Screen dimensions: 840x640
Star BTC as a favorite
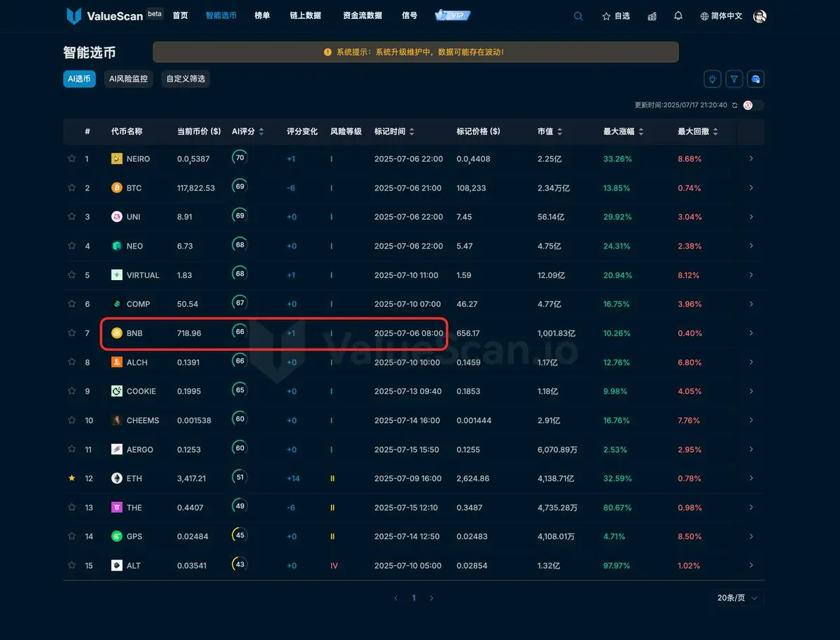point(71,188)
